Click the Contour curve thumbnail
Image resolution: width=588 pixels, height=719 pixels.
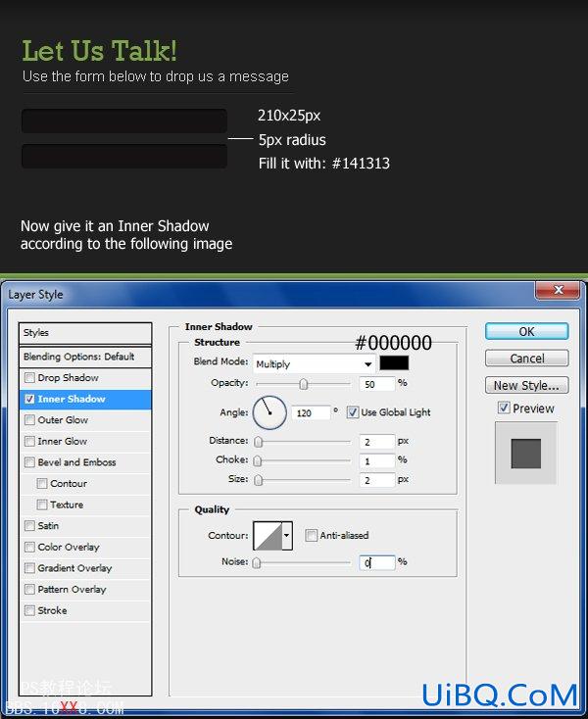click(268, 535)
